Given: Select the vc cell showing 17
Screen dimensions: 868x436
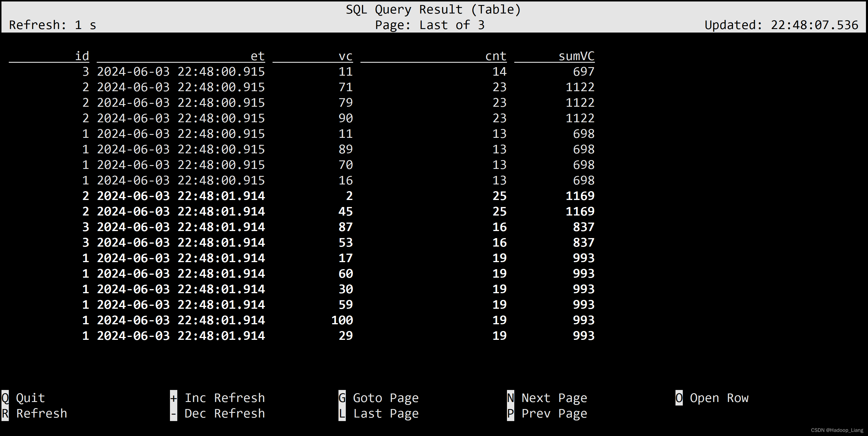Looking at the screenshot, I should click(346, 258).
